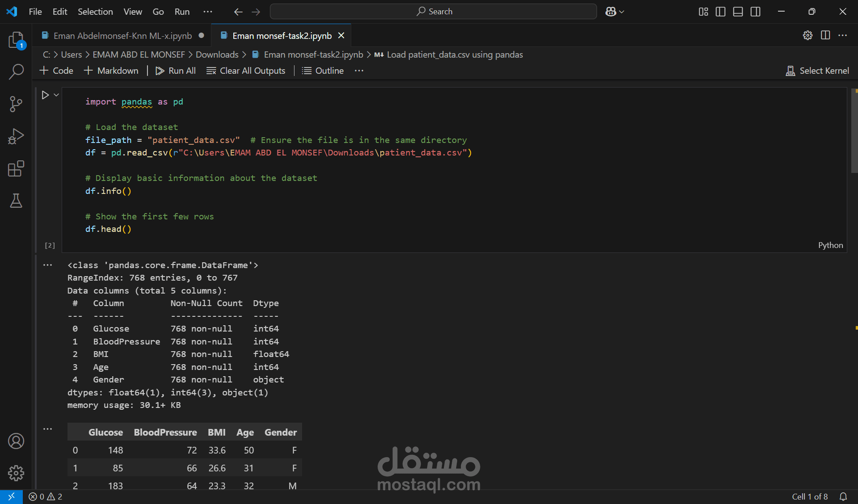Viewport: 858px width, 504px height.
Task: Toggle the secondary side bar layout button
Action: point(755,12)
